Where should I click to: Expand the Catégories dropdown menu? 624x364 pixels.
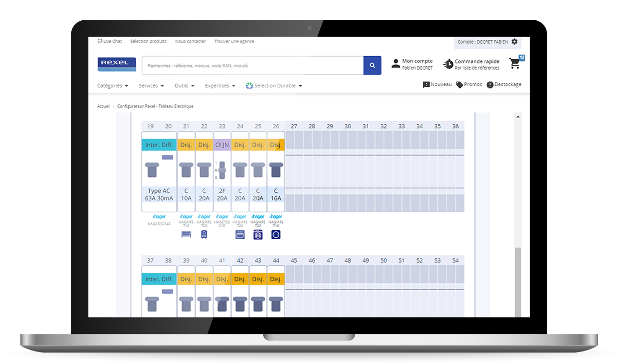pyautogui.click(x=112, y=86)
